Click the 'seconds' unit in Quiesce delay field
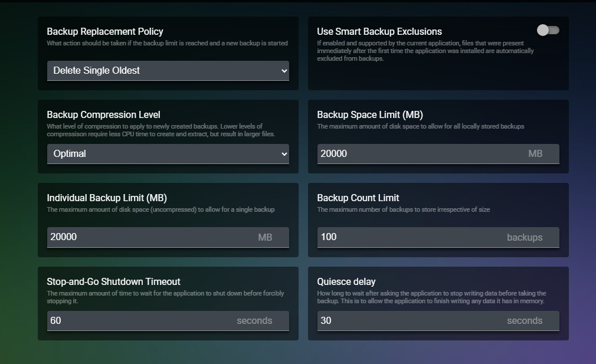596x364 pixels. point(524,321)
